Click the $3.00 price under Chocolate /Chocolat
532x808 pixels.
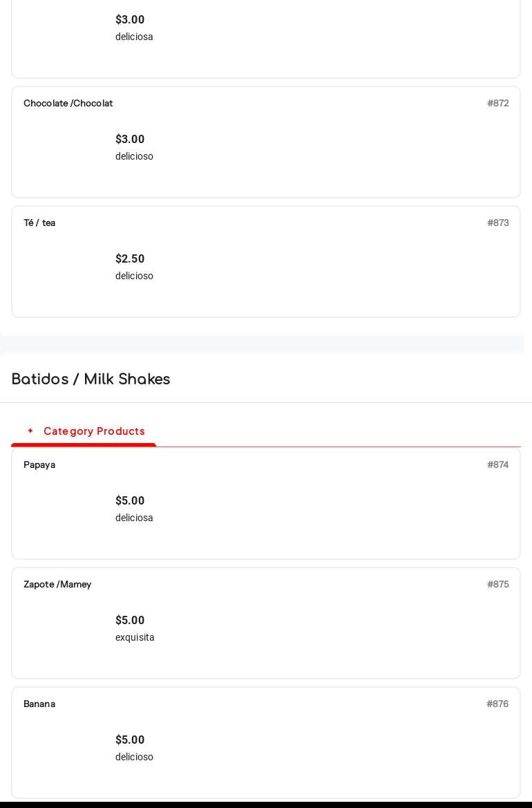(x=130, y=139)
